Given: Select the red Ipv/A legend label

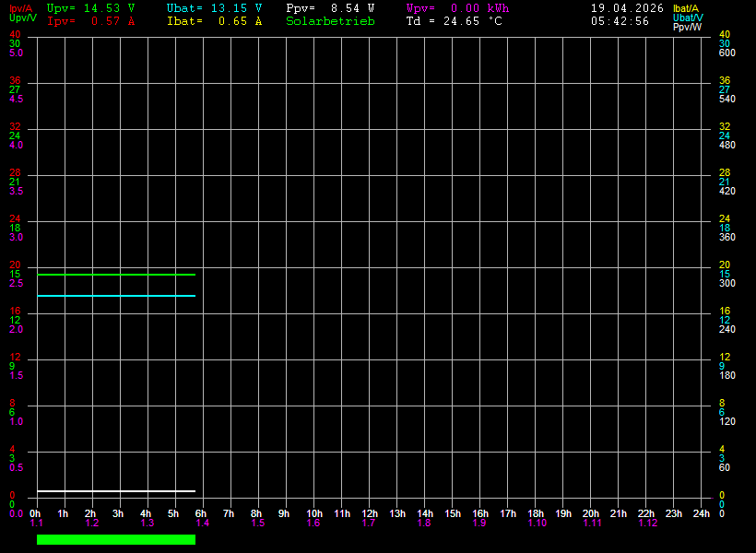Looking at the screenshot, I should [22, 8].
